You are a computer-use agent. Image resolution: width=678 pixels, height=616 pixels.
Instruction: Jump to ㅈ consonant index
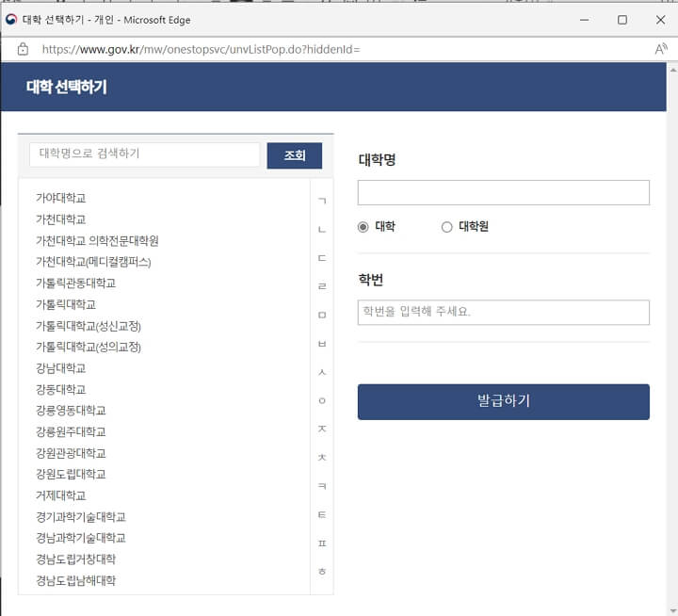(322, 429)
